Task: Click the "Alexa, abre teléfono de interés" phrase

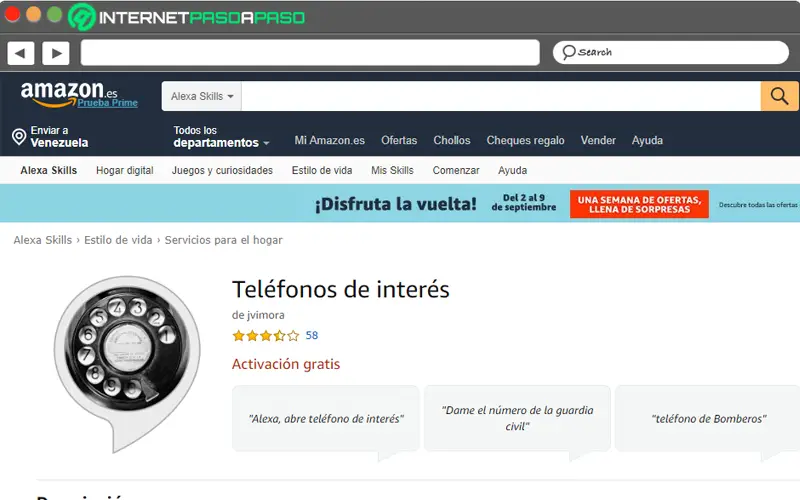Action: (326, 419)
